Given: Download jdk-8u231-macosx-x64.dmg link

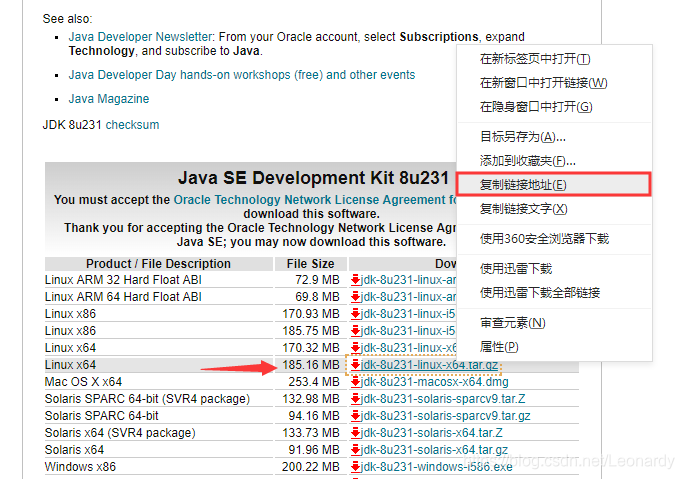Looking at the screenshot, I should tap(434, 382).
